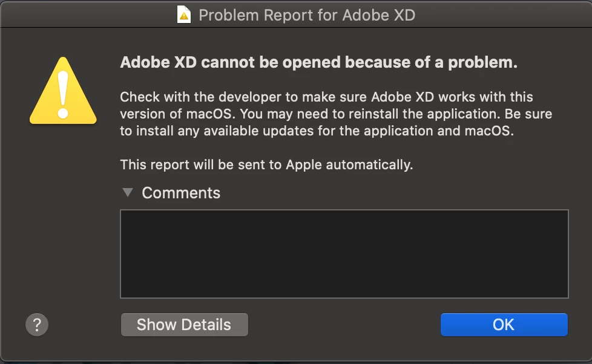
Task: Focus the Comments text box
Action: [344, 254]
